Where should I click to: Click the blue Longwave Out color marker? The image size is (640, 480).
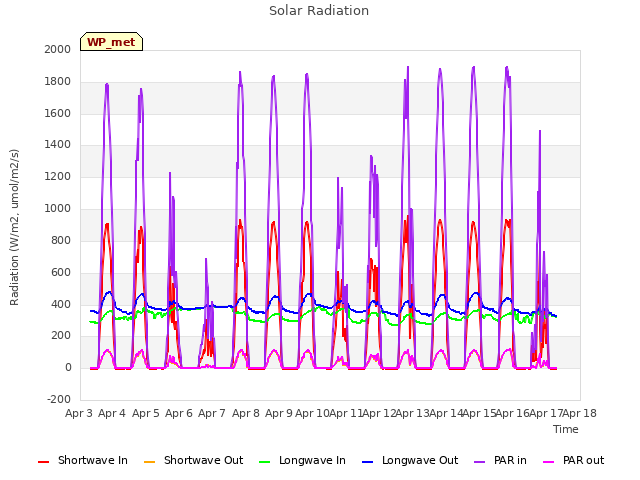[x=368, y=462]
